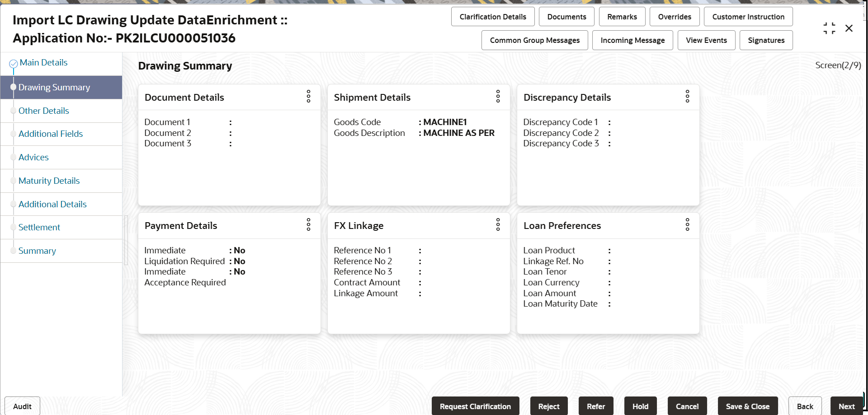Navigate to the Advices step
Screen dimensions: 868x415
(x=33, y=157)
